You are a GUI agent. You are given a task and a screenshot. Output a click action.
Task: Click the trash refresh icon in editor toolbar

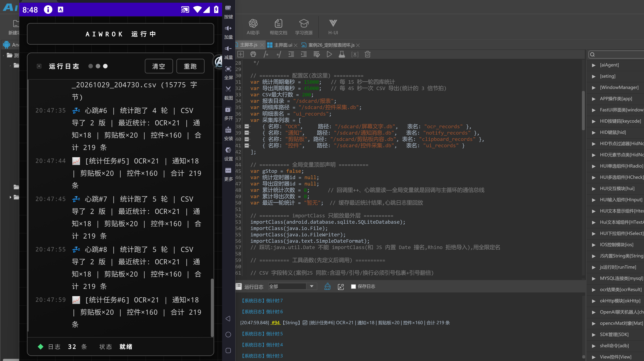(367, 54)
